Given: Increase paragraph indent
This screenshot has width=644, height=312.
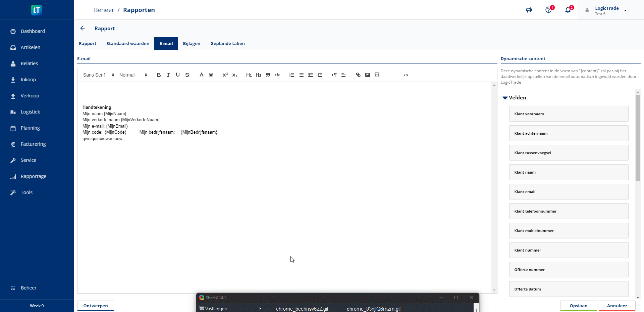Looking at the screenshot, I should pos(320,75).
